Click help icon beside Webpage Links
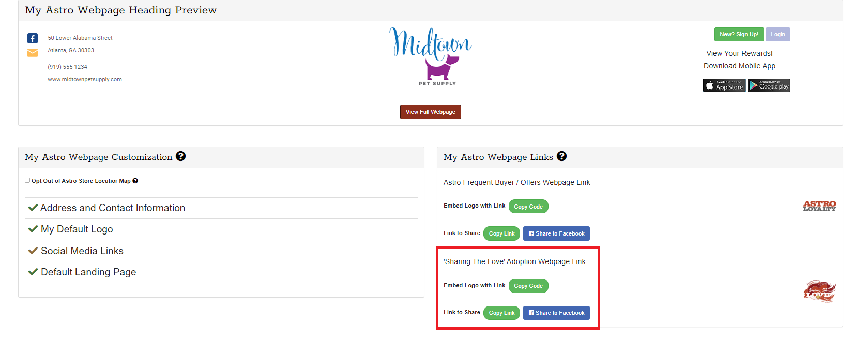Viewport: 868px width, 351px height. pos(561,156)
